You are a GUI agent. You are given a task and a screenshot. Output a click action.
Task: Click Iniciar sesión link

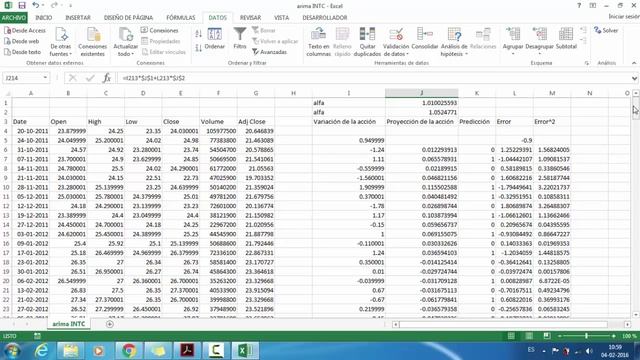(624, 17)
